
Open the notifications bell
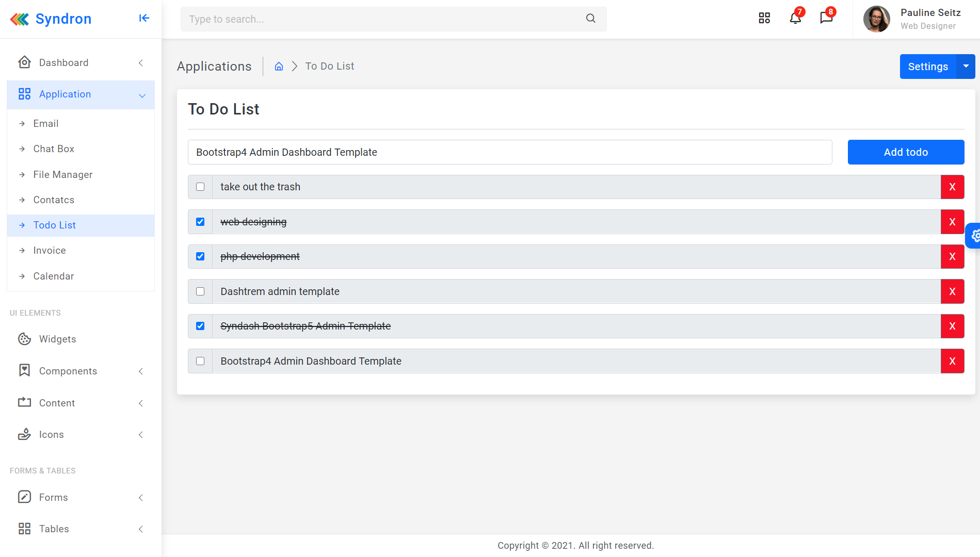[795, 19]
